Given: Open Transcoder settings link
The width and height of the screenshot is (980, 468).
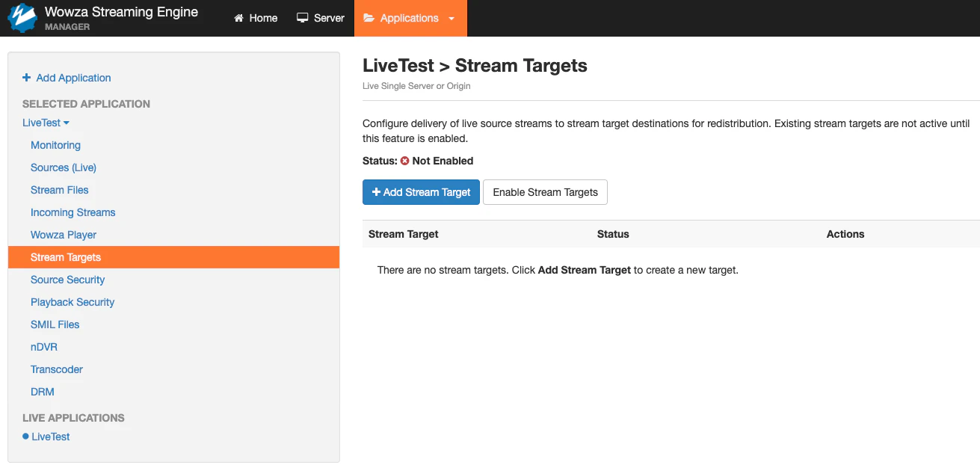Looking at the screenshot, I should (x=57, y=369).
